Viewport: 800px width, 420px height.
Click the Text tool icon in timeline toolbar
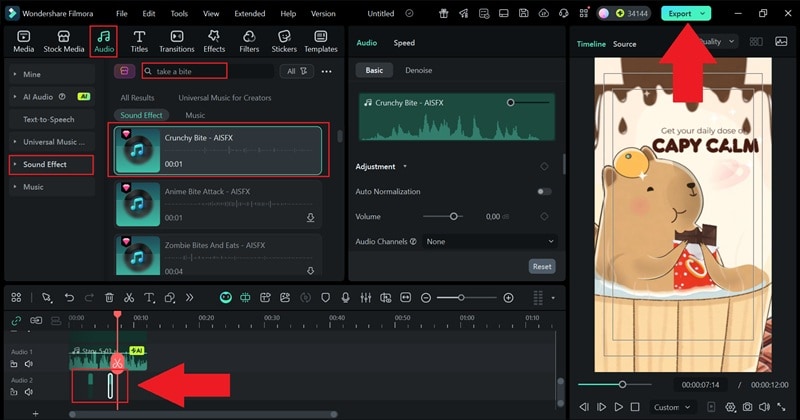pyautogui.click(x=149, y=298)
